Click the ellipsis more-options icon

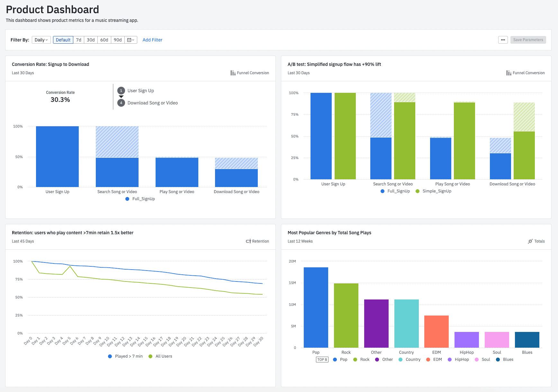point(503,40)
